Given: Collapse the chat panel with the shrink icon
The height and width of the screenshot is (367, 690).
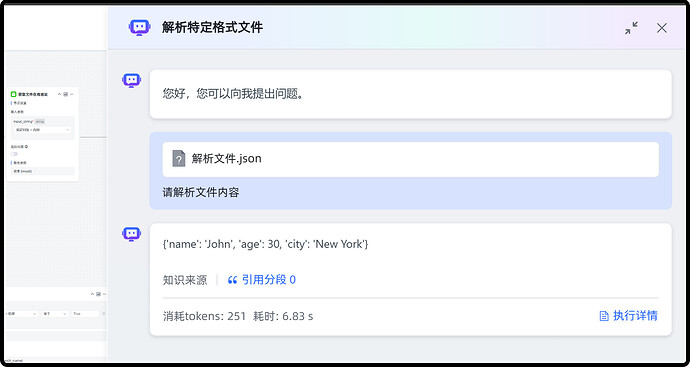Looking at the screenshot, I should click(631, 28).
